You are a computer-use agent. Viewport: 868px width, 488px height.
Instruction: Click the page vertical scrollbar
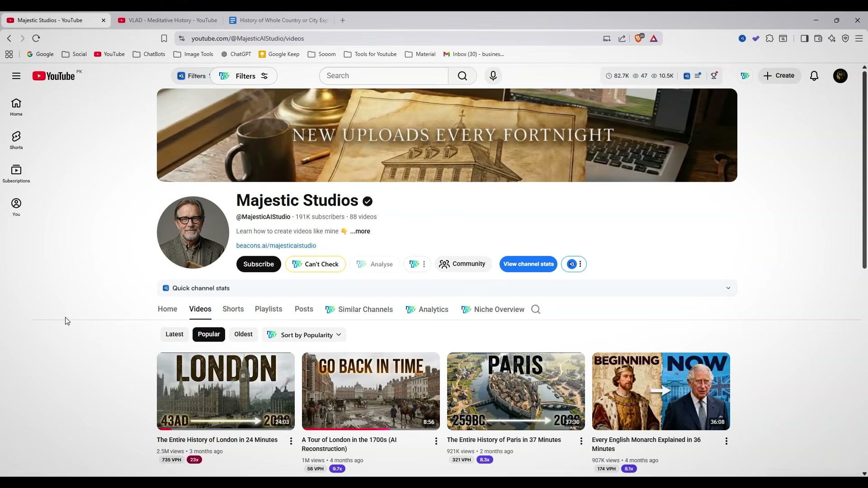[x=864, y=169]
